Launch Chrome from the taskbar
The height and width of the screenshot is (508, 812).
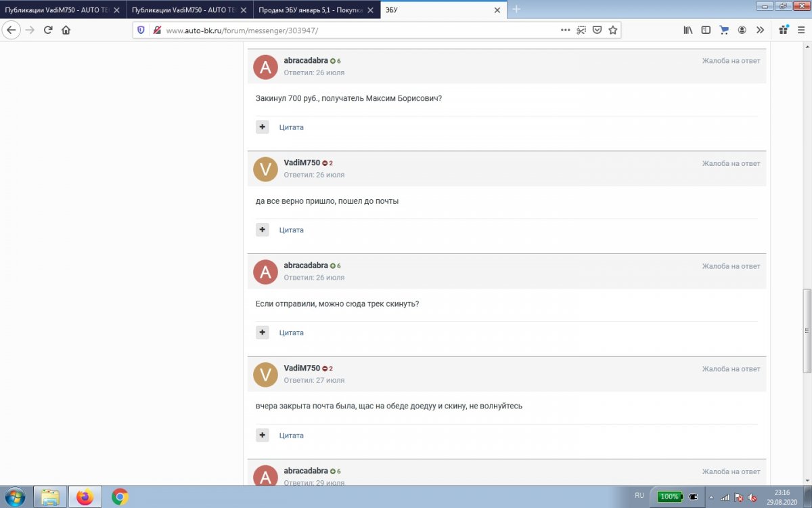pyautogui.click(x=120, y=497)
